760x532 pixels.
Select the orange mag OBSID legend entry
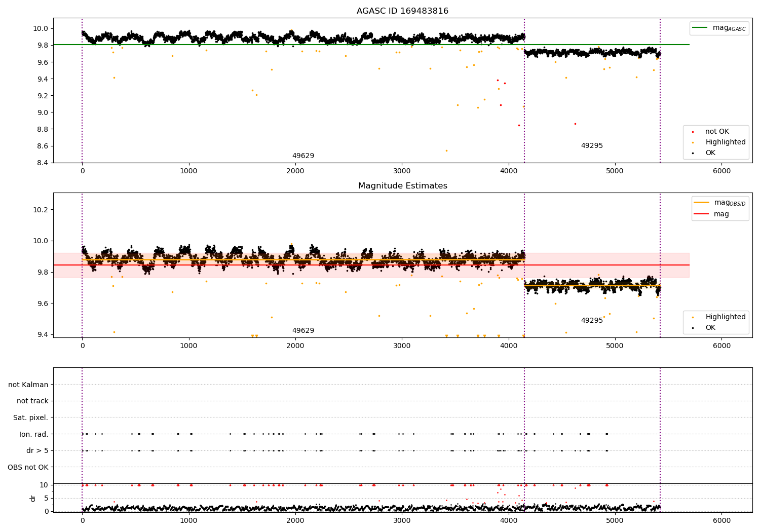pyautogui.click(x=720, y=203)
